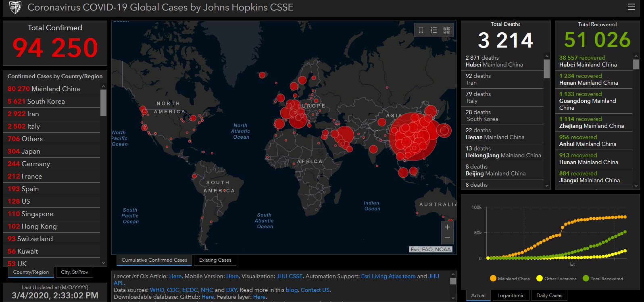Open the map bookmarks icon
The width and height of the screenshot is (644, 302).
click(x=421, y=30)
